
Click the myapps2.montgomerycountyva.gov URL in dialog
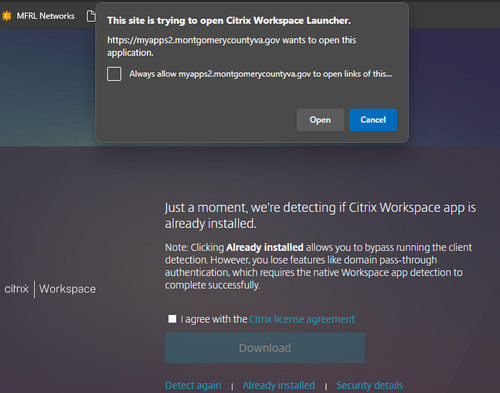(x=193, y=40)
